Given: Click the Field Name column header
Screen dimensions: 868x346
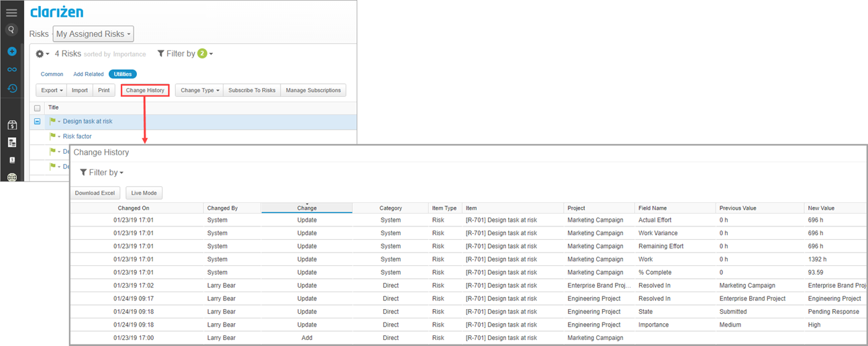Looking at the screenshot, I should 675,208.
